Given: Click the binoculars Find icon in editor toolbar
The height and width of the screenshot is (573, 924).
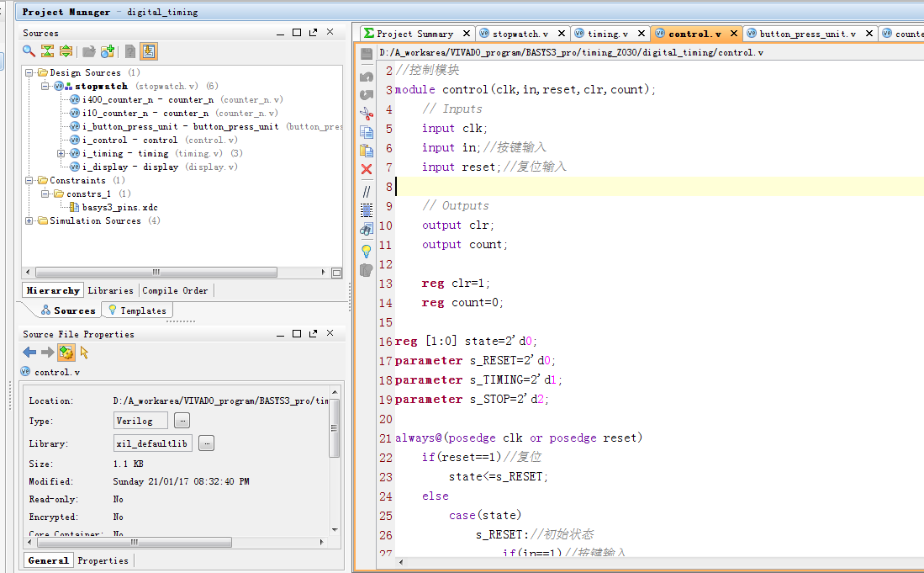Looking at the screenshot, I should tap(367, 228).
